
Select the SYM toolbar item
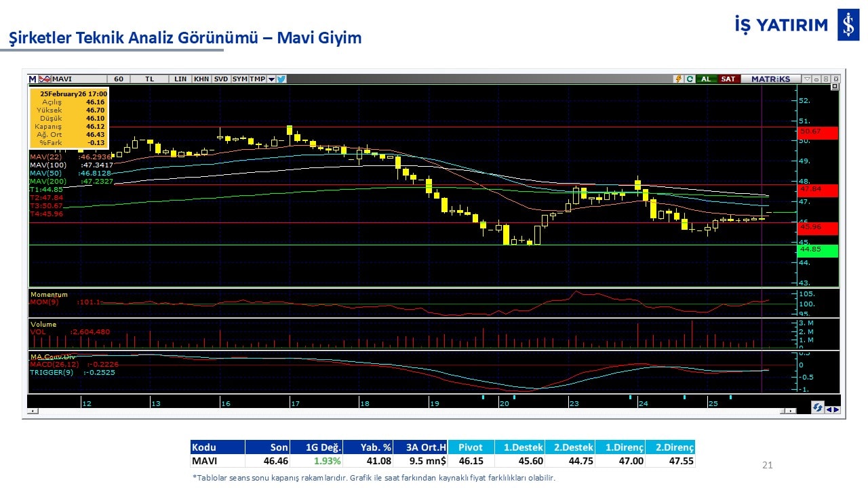(x=239, y=79)
